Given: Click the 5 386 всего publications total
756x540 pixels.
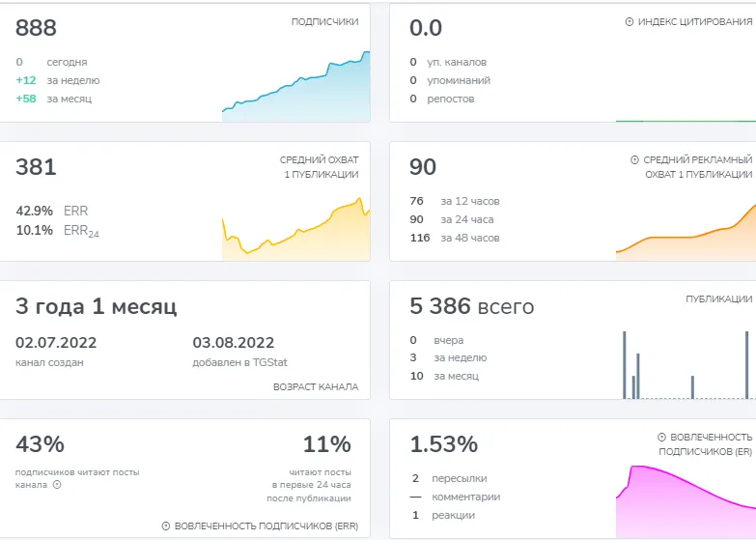Looking at the screenshot, I should click(x=471, y=306).
